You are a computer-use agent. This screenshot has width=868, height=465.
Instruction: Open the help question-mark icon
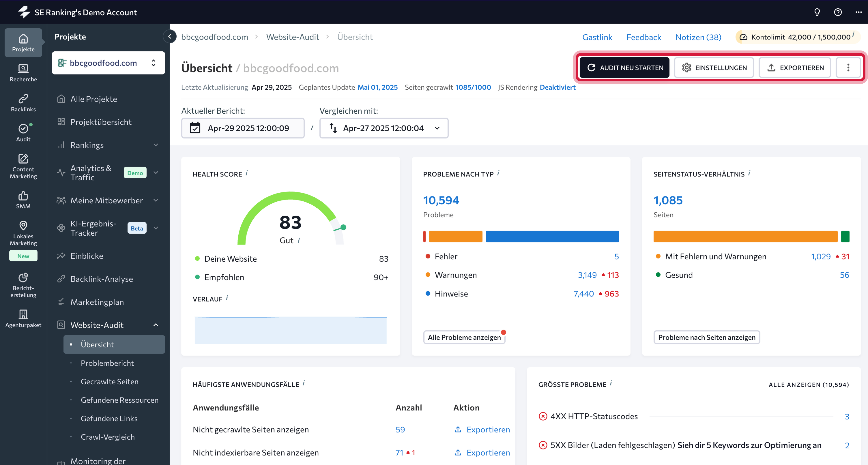(838, 12)
